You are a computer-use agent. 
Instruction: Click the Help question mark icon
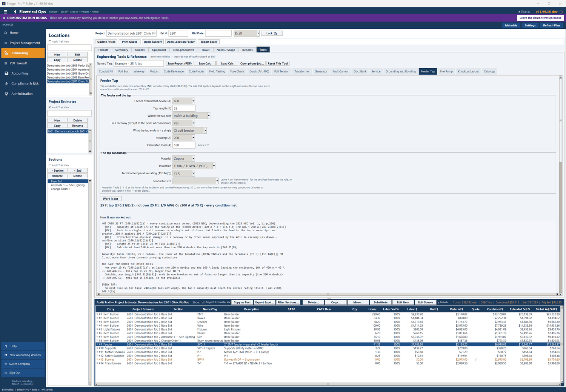[6, 346]
